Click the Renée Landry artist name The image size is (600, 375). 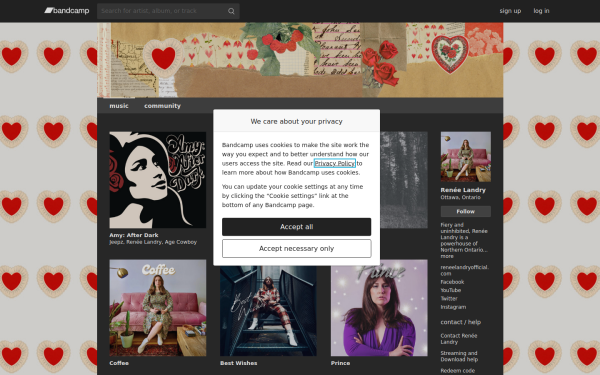point(463,190)
